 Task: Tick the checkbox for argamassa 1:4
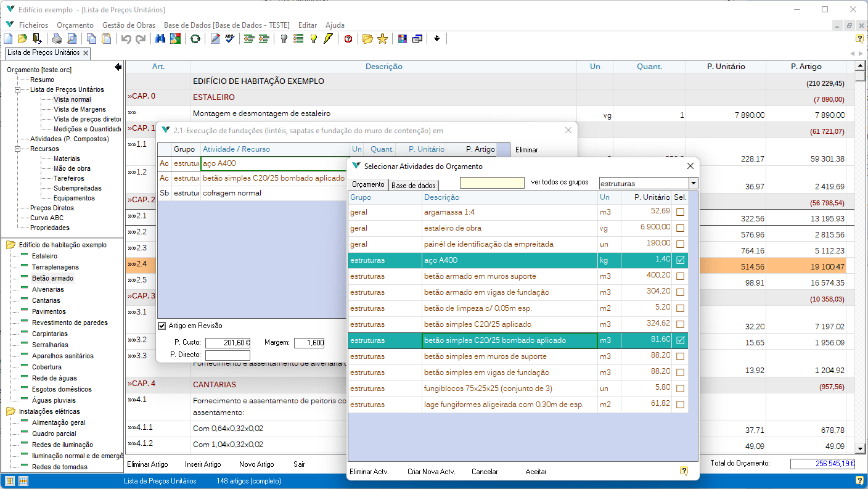(680, 212)
